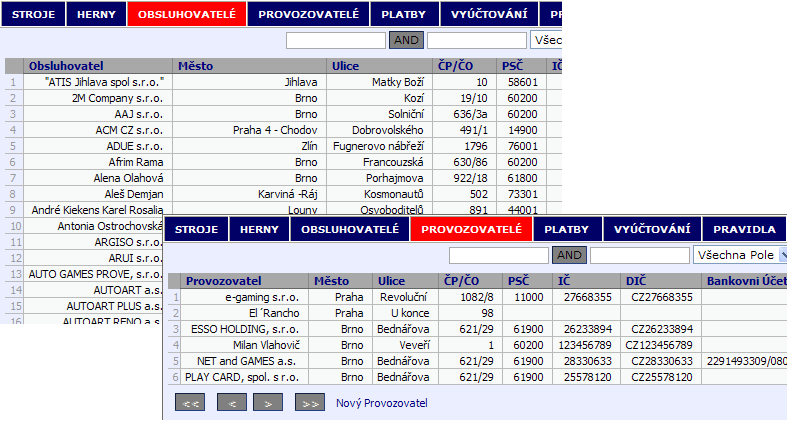Open PLATBY tab in back window

pyautogui.click(x=404, y=14)
